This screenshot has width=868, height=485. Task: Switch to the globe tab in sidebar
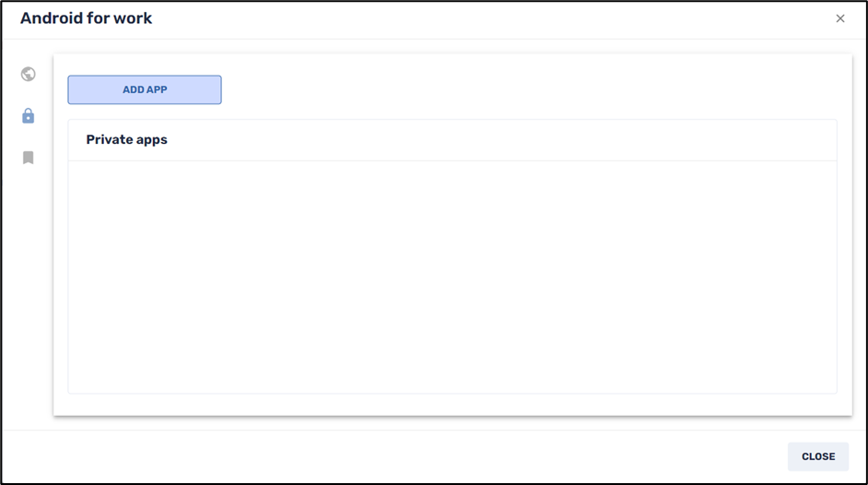29,75
